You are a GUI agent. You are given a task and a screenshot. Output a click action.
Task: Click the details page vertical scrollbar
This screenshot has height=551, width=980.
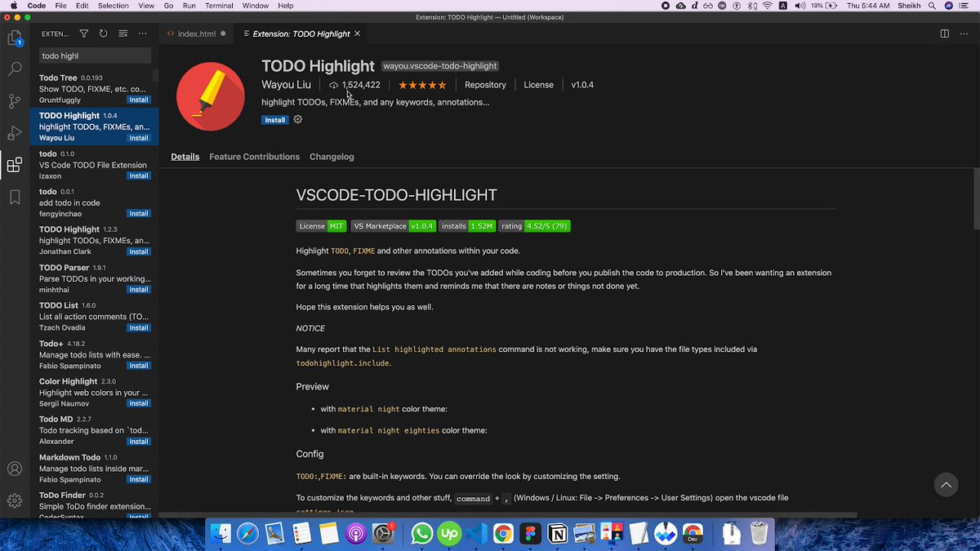(976, 199)
